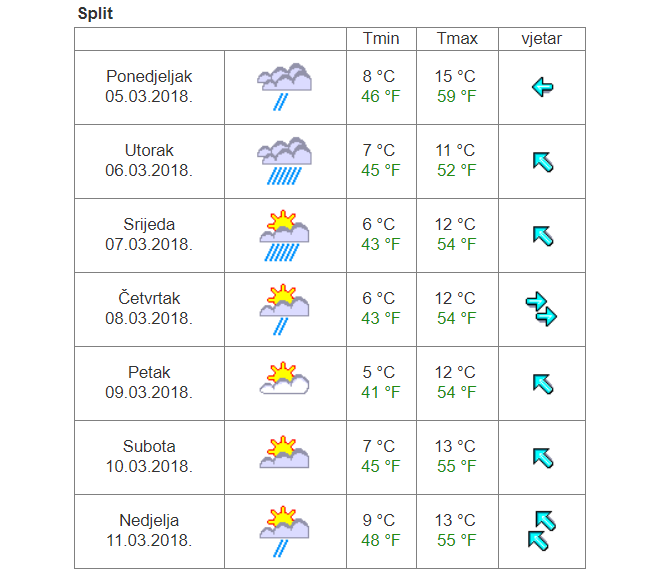Select Ponedjeljak 05.03.2018. date cell
Image resolution: width=664 pixels, height=583 pixels.
149,86
